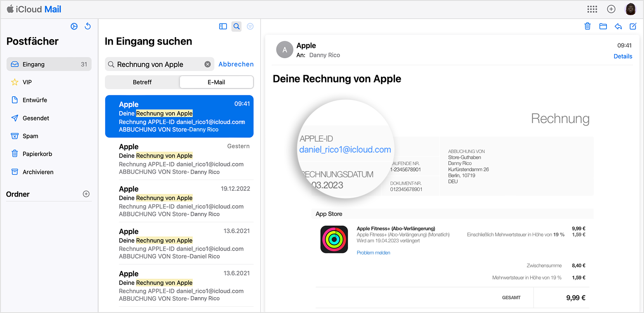
Task: Clear the search field text
Action: click(208, 64)
